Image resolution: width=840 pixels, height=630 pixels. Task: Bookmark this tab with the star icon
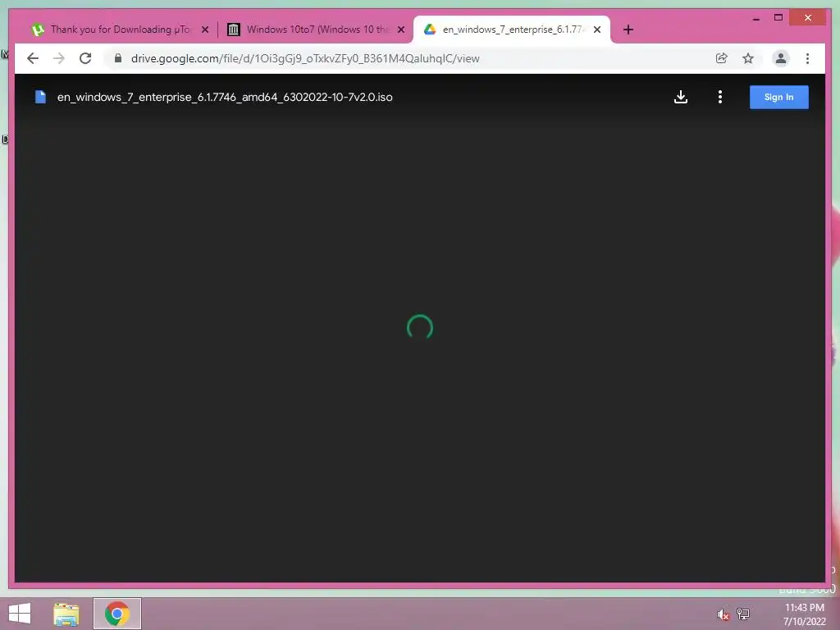click(x=748, y=58)
